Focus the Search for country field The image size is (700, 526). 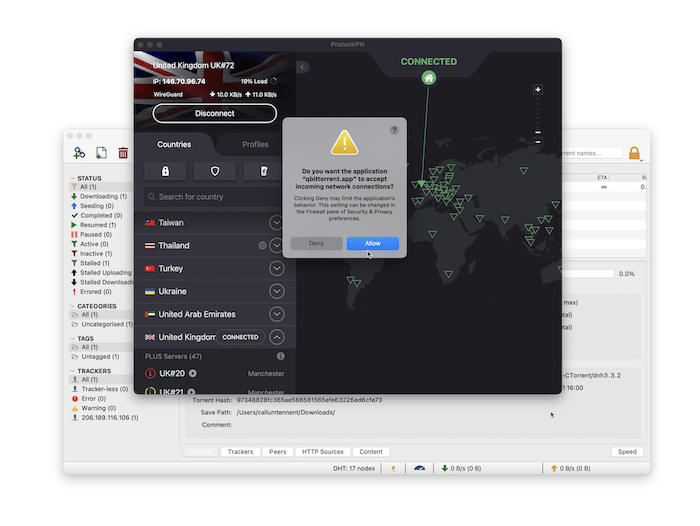(x=214, y=197)
